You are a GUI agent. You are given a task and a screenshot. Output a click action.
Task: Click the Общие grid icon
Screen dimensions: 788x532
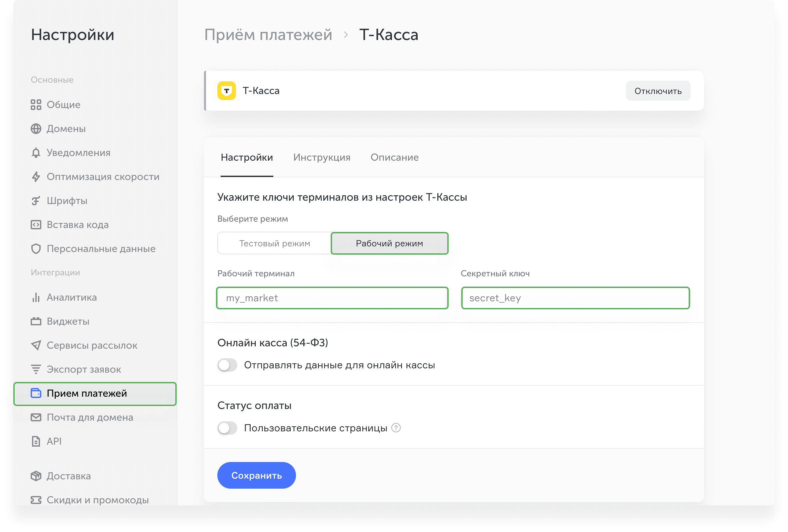coord(36,105)
